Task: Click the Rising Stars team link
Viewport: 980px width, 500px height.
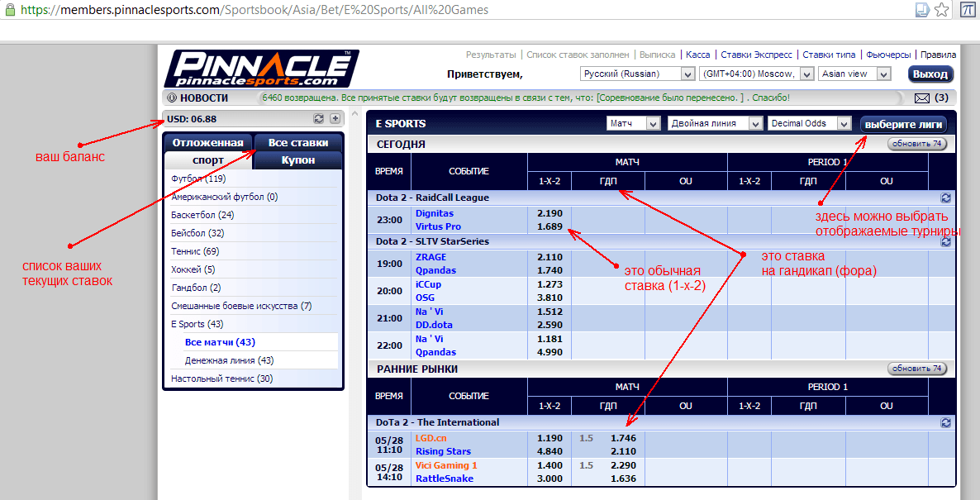Action: click(443, 451)
